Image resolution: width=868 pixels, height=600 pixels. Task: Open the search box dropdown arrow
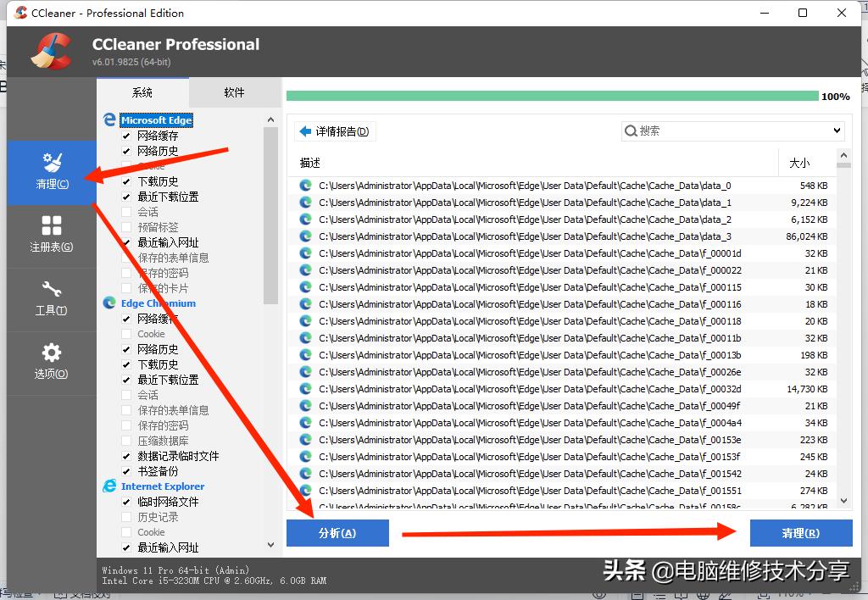tap(837, 131)
